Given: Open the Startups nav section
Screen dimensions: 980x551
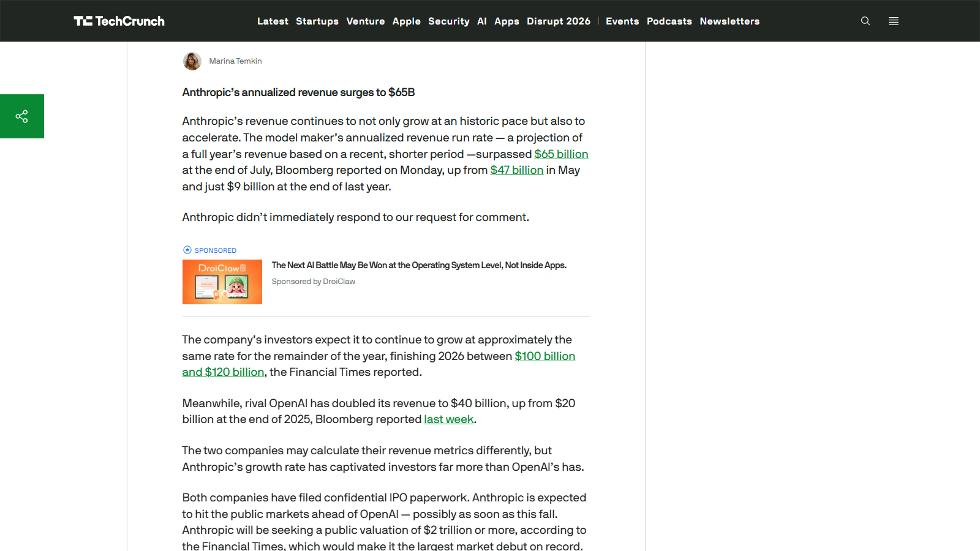Looking at the screenshot, I should (317, 21).
